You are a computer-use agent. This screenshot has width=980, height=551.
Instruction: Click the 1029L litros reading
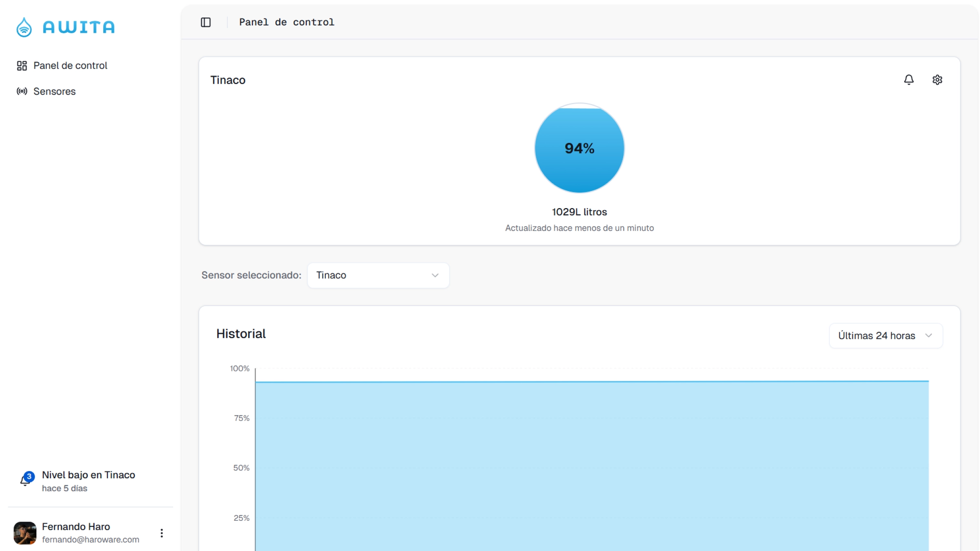click(579, 212)
